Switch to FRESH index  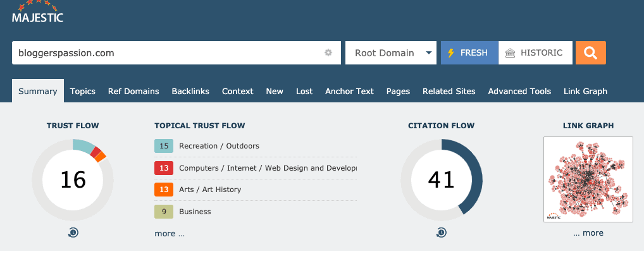pos(470,53)
